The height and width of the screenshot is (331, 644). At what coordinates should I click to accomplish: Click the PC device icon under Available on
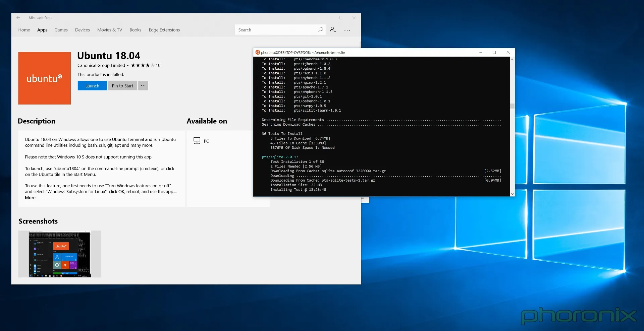click(197, 141)
